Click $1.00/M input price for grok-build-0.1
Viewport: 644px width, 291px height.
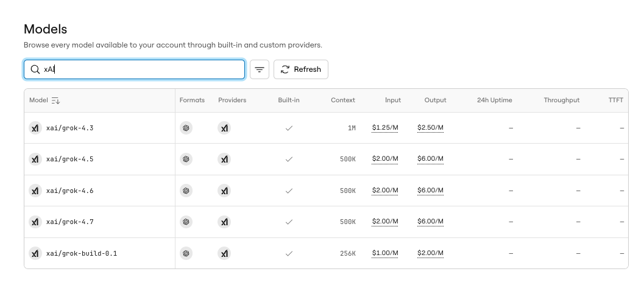click(x=385, y=253)
